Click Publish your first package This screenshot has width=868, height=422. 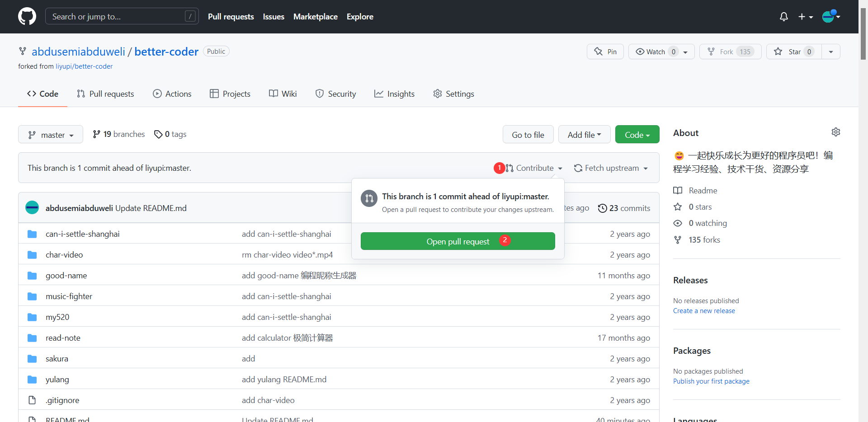[711, 381]
